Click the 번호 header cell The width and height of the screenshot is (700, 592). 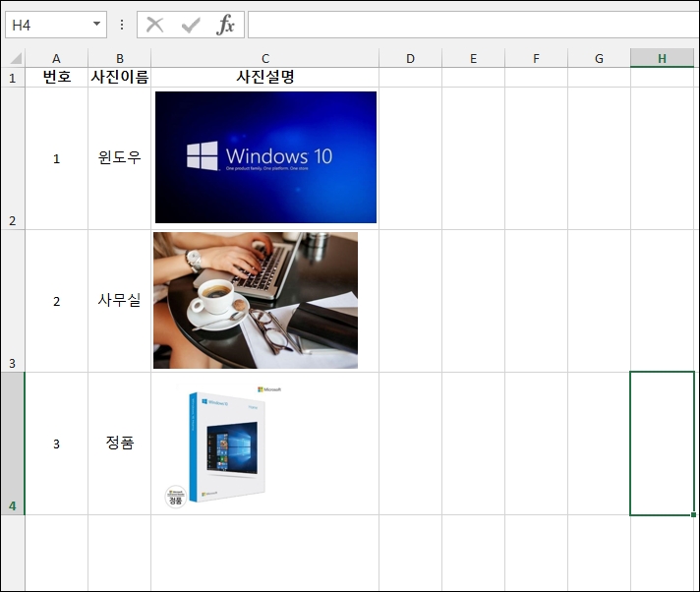56,78
